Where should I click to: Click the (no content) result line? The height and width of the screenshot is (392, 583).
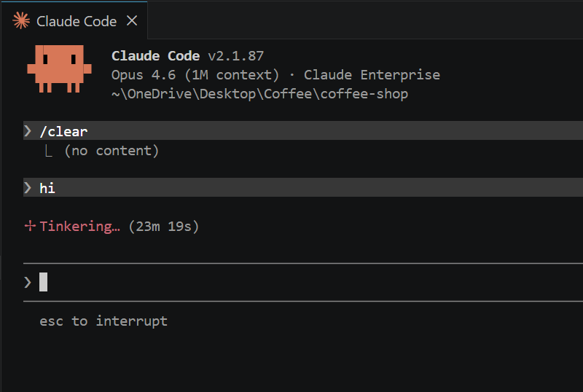coord(111,151)
